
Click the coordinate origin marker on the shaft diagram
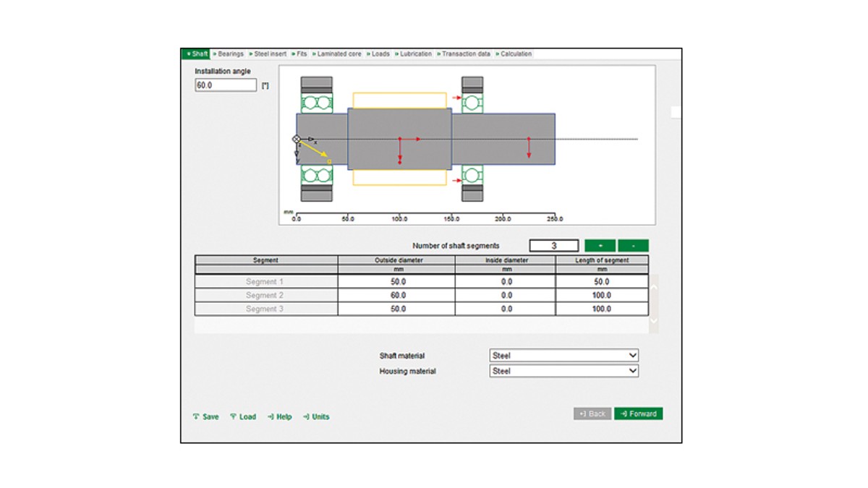point(296,139)
